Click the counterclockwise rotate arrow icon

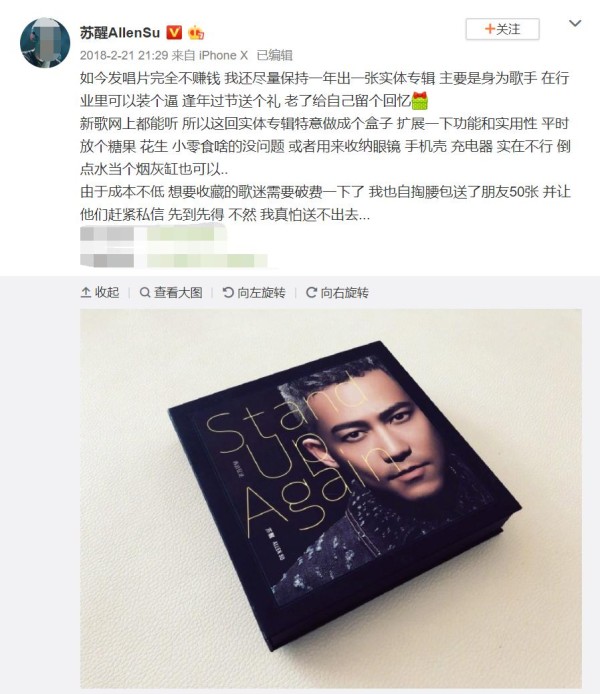tap(227, 293)
